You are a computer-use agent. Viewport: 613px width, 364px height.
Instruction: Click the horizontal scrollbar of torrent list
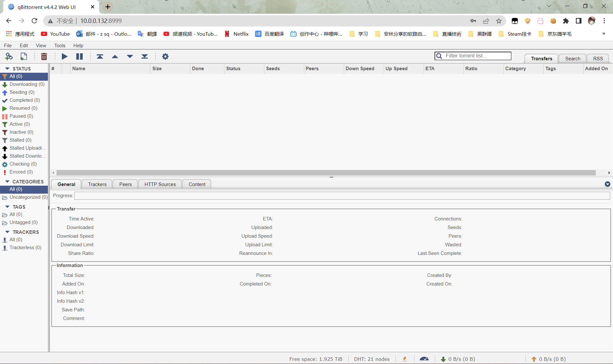click(x=326, y=173)
